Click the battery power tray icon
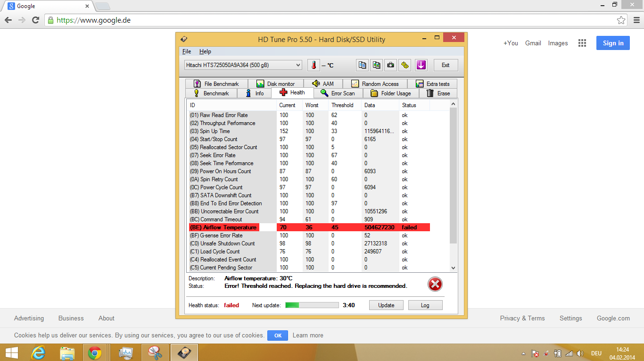Viewport: 644px width, 361px height. (558, 353)
